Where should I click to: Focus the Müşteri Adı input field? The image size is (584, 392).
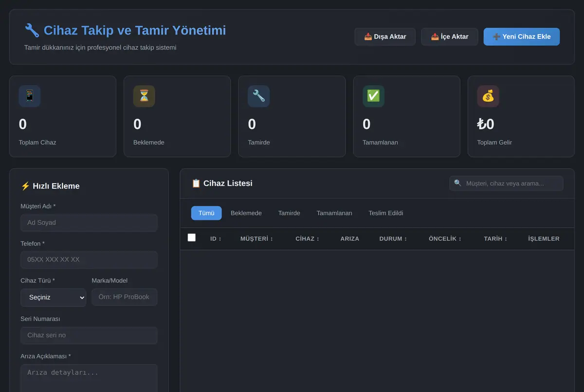pos(89,223)
